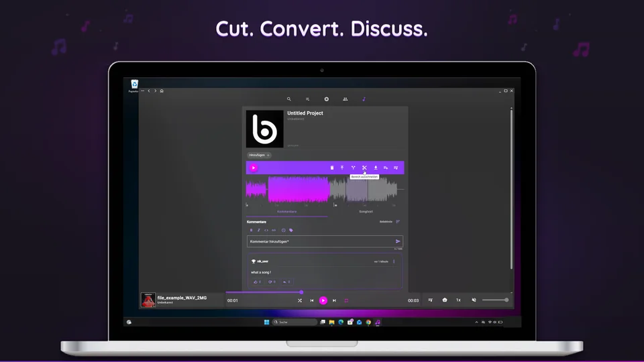The width and height of the screenshot is (644, 362).
Task: Click the pin icon in purple toolbar
Action: [x=342, y=168]
